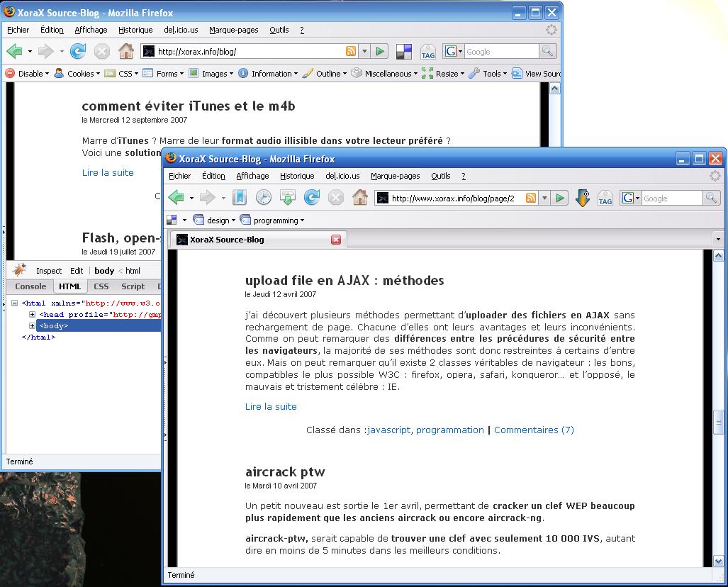Open Resize menu in Web Developer toolbar

tap(443, 74)
